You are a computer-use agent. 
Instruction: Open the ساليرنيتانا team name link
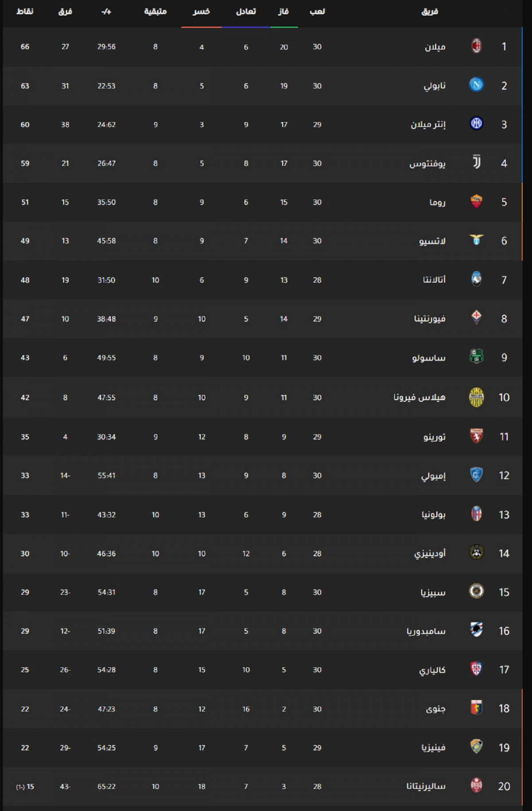426,786
